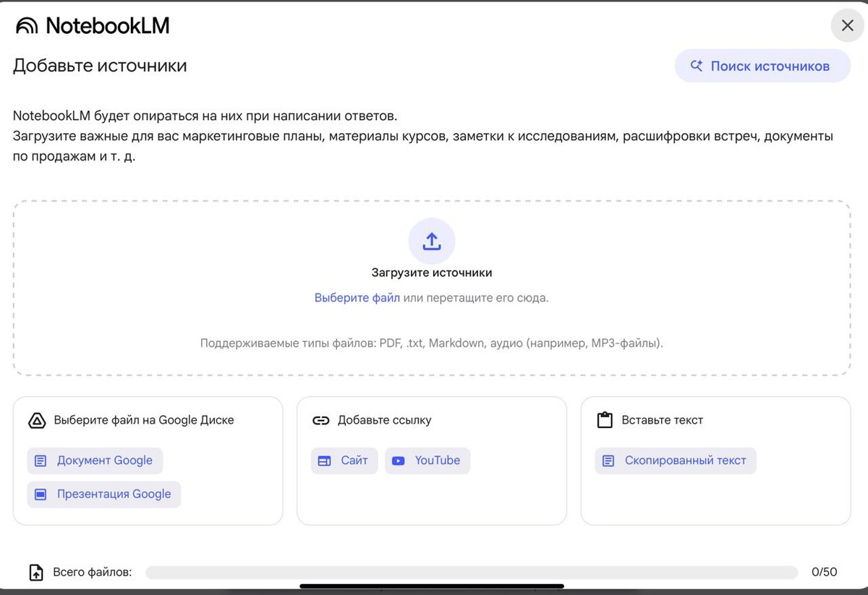Click the Добавьте ссылку heading
868x595 pixels.
(385, 420)
